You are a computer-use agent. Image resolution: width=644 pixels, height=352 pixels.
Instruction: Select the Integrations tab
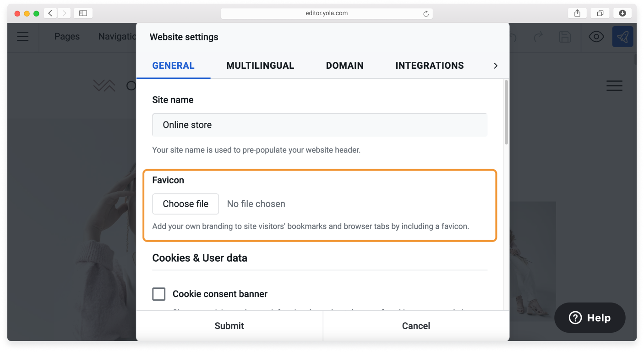pyautogui.click(x=429, y=66)
